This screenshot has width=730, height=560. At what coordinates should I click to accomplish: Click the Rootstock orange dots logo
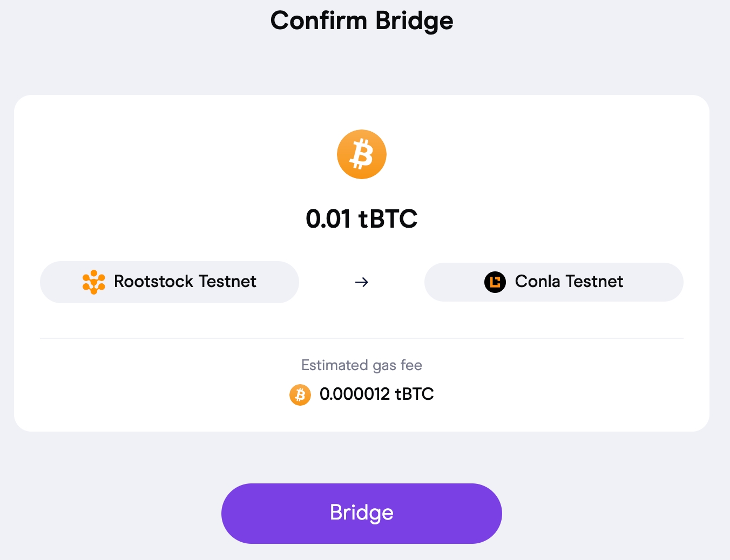pyautogui.click(x=93, y=282)
